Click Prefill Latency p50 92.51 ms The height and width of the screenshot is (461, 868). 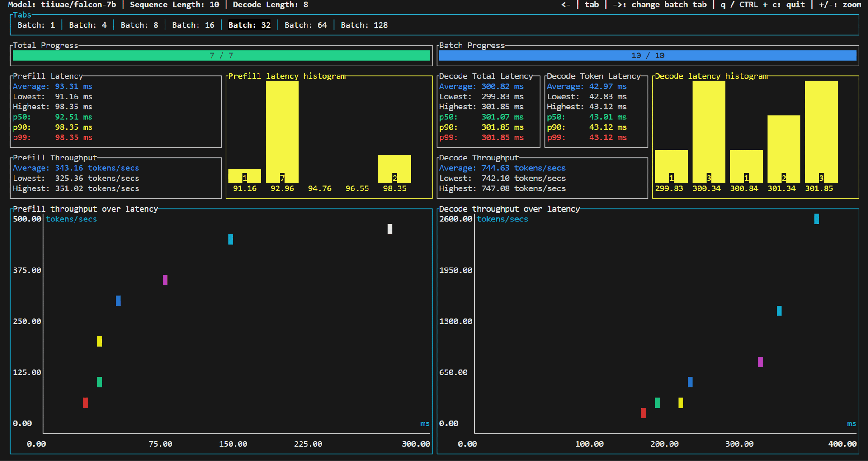pyautogui.click(x=52, y=117)
